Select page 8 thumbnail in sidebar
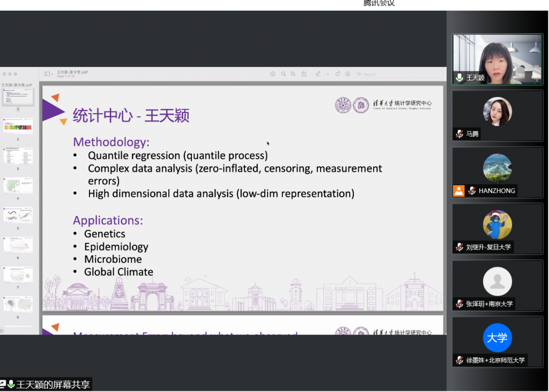 [18, 304]
